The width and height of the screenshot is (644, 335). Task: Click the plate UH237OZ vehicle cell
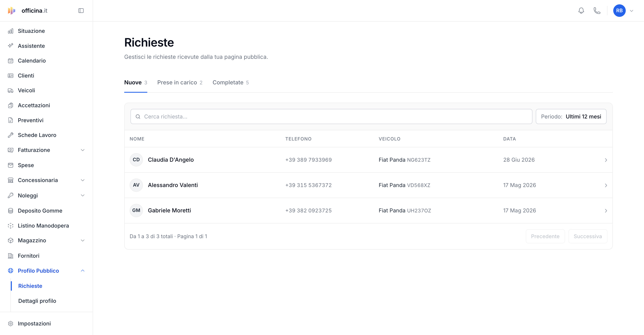419,211
